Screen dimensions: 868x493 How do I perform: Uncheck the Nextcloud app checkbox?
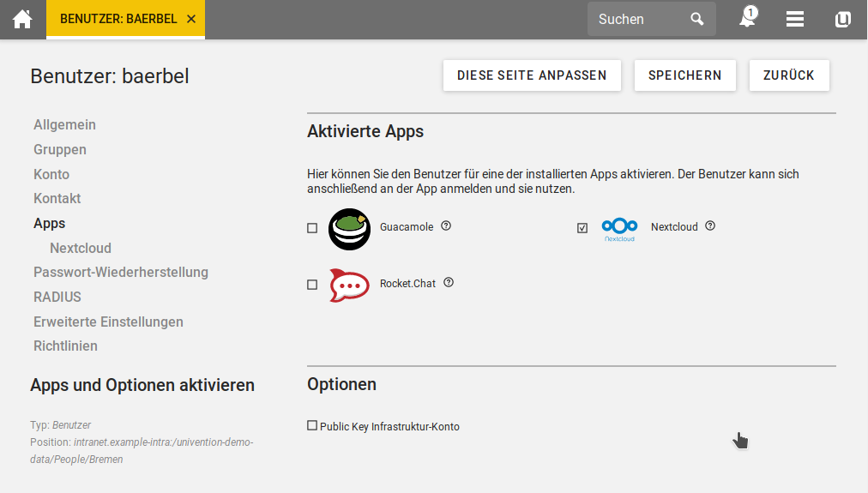[x=582, y=228]
